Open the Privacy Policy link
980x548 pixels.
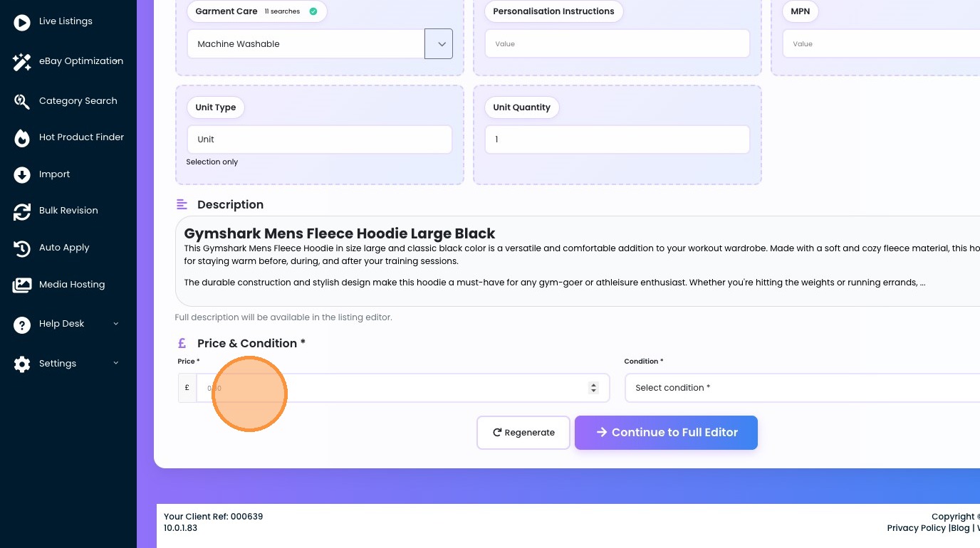tap(916, 528)
